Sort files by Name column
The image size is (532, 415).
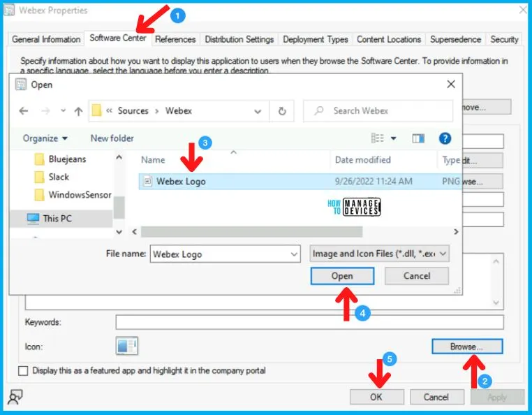pyautogui.click(x=153, y=159)
